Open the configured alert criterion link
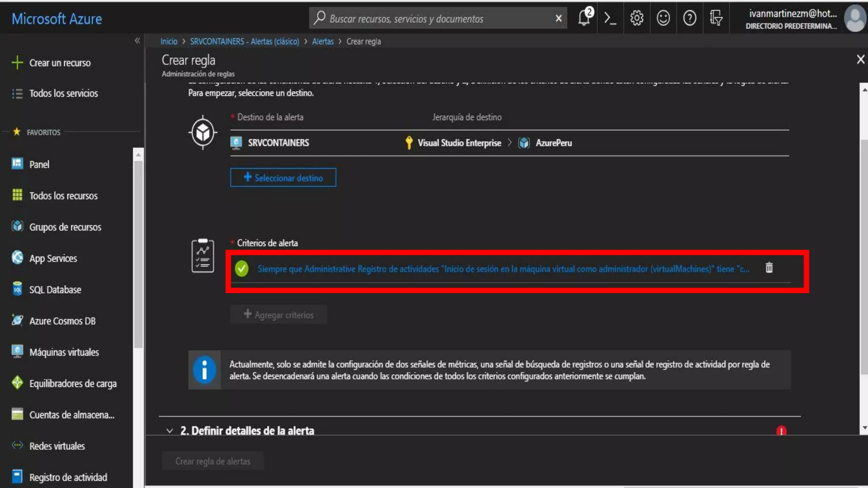This screenshot has width=868, height=488. 503,269
